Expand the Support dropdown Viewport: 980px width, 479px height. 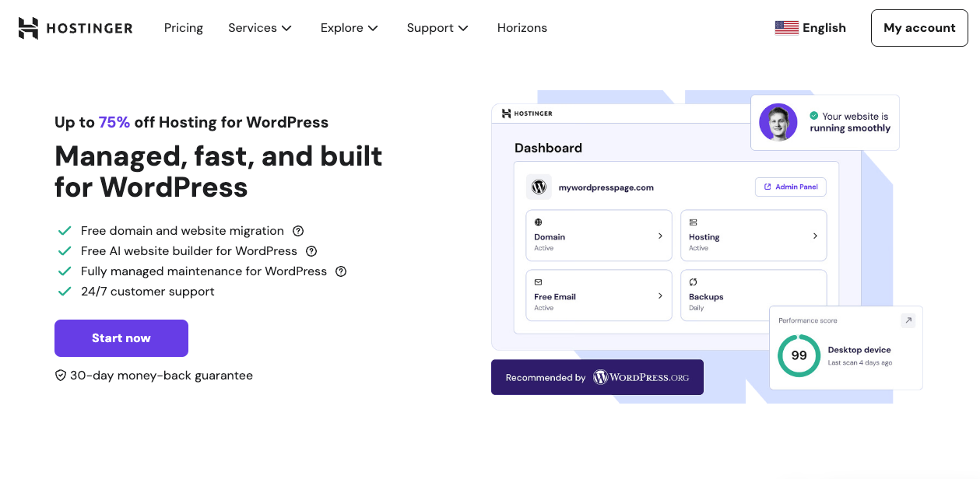coord(465,27)
